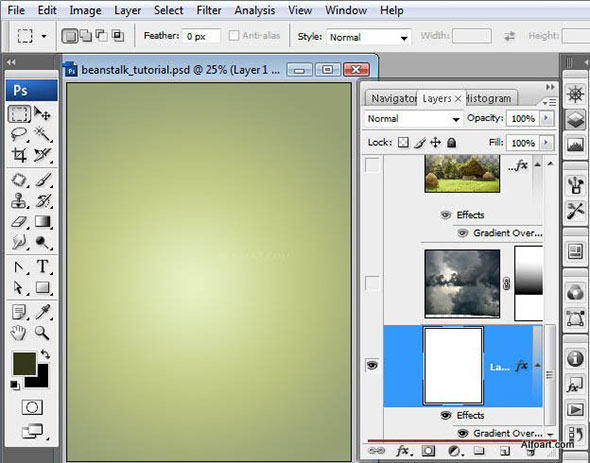Open the Style dropdown set to Normal
This screenshot has width=590, height=463.
point(369,37)
